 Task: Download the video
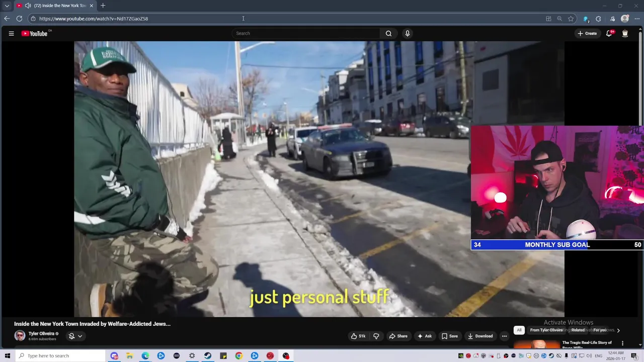point(480,336)
